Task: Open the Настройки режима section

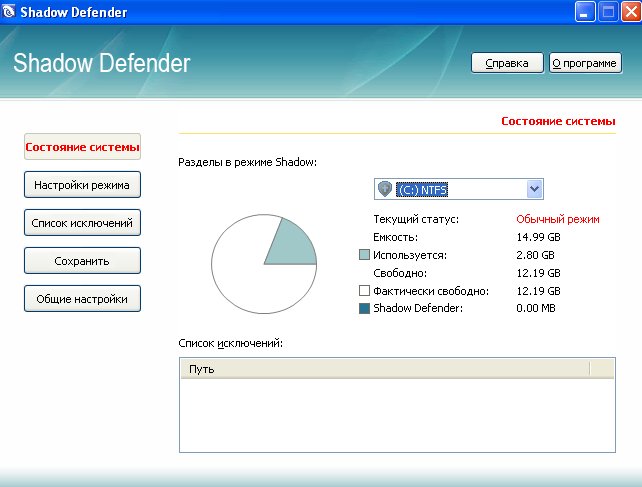Action: pos(82,185)
